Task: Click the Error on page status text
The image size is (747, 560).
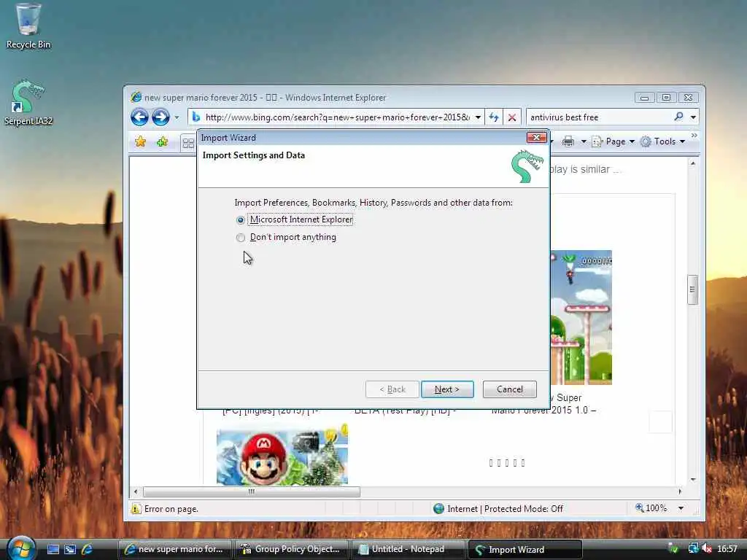Action: [171, 509]
